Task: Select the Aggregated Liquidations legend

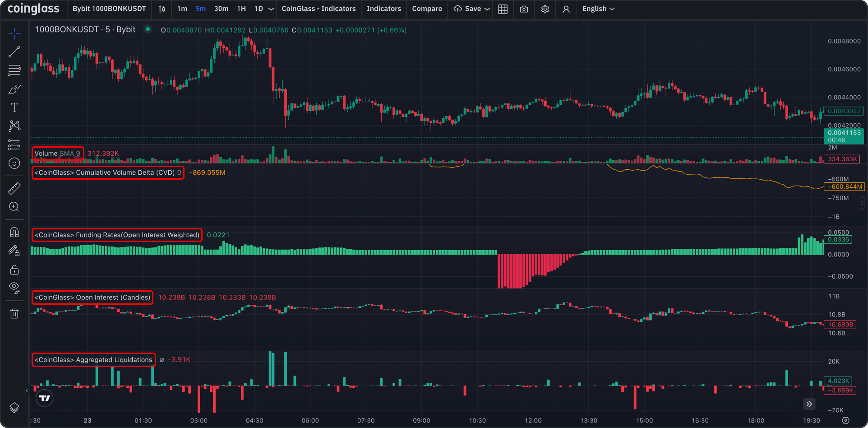Action: pyautogui.click(x=93, y=359)
